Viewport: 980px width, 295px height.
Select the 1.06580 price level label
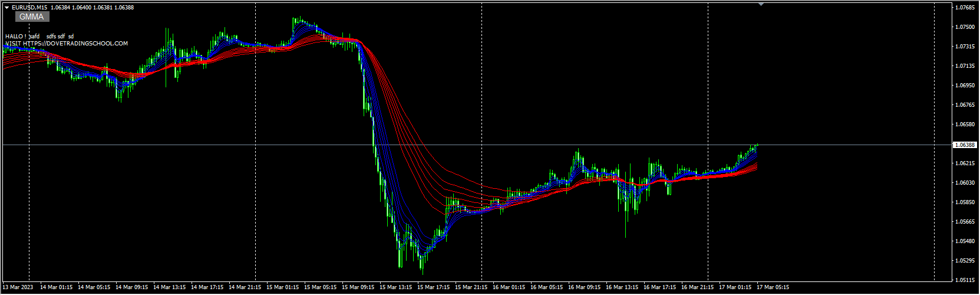[964, 124]
